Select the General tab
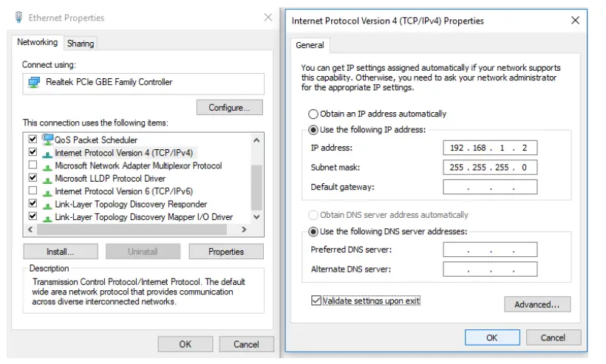This screenshot has width=606, height=364. [x=310, y=45]
